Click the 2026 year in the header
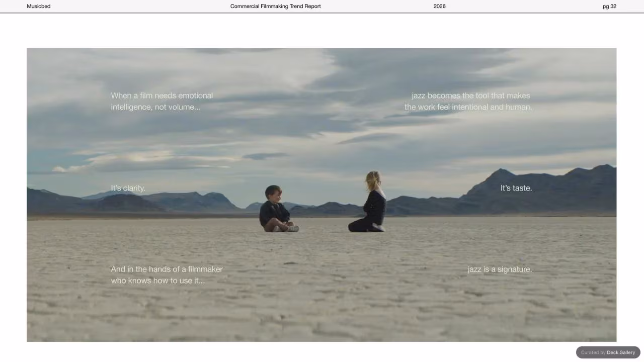 (439, 7)
